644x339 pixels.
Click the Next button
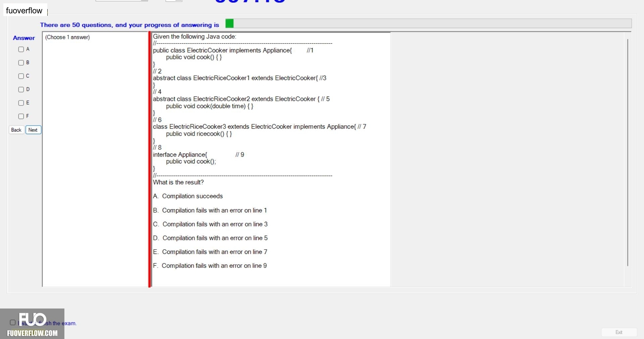(33, 130)
